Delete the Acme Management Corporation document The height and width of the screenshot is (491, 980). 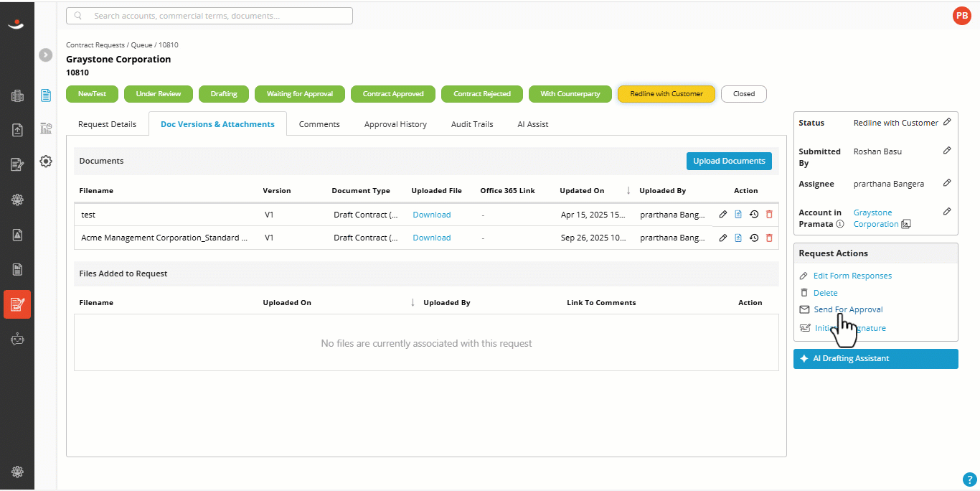(x=769, y=238)
